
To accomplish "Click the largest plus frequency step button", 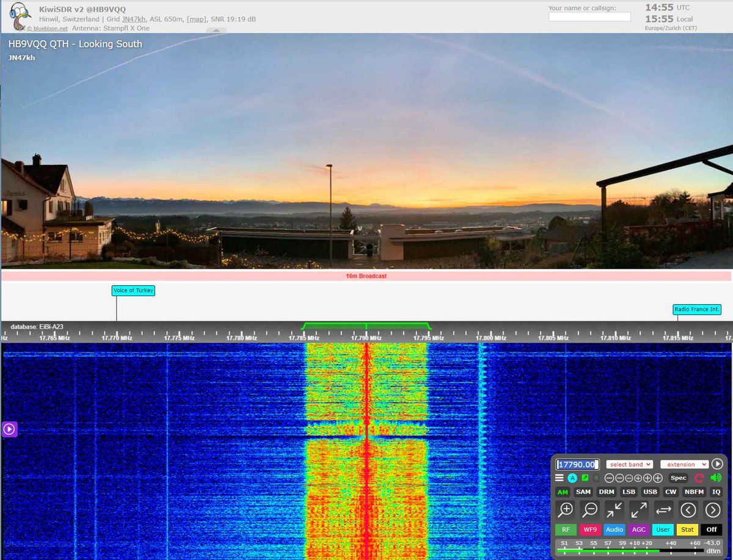I will pos(657,478).
